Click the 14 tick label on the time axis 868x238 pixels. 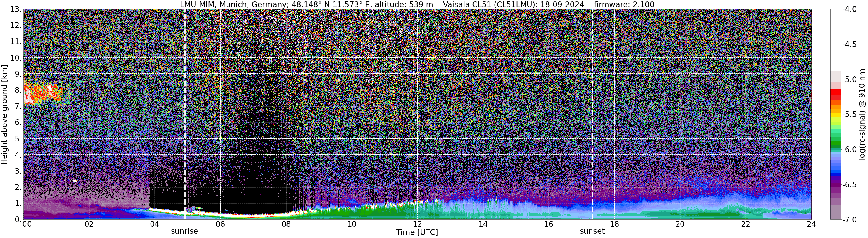(x=483, y=224)
